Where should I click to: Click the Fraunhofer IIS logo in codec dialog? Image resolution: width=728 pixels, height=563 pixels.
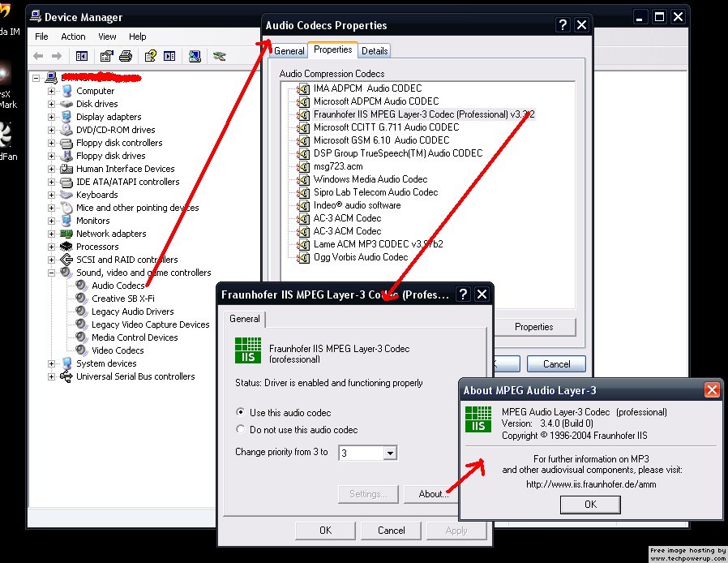tap(248, 350)
